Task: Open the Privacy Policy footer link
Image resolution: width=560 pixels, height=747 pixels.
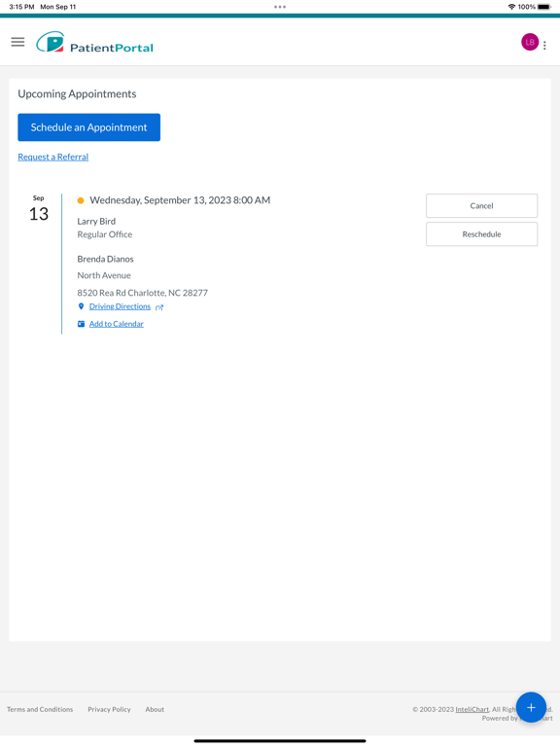Action: pyautogui.click(x=109, y=709)
